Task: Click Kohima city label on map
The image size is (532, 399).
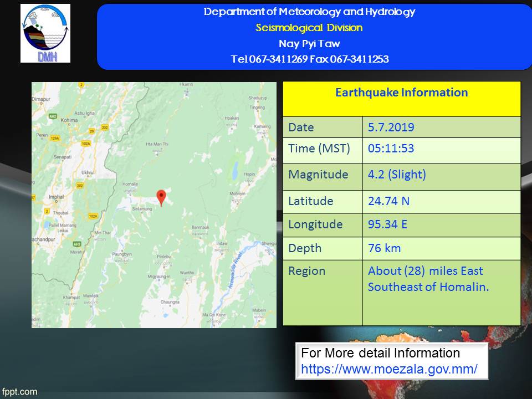Action: 69,120
